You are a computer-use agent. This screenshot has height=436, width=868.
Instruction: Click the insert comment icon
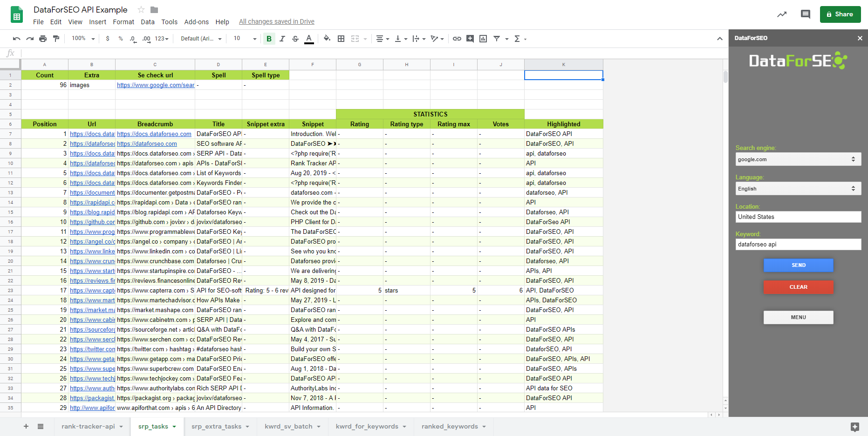click(470, 39)
